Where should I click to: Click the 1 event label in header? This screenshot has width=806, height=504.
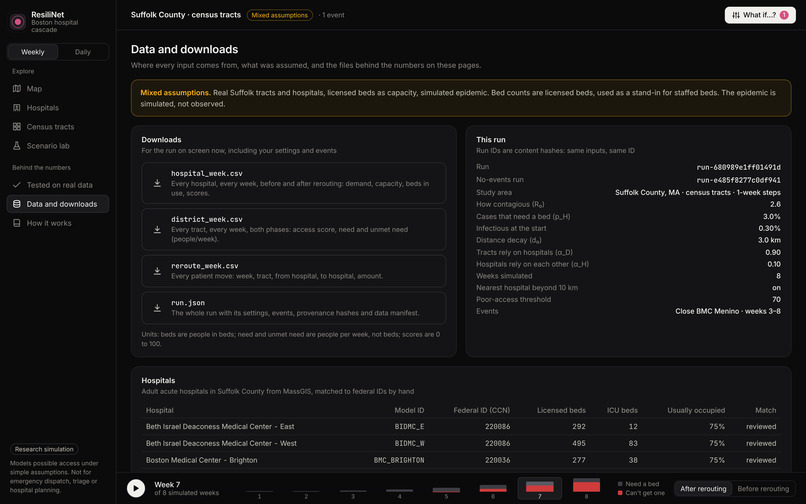pyautogui.click(x=333, y=15)
